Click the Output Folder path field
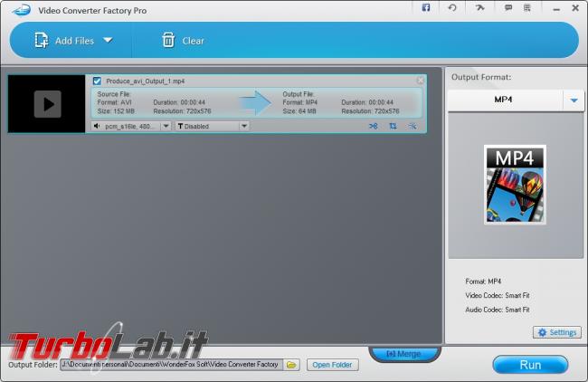The width and height of the screenshot is (588, 382). [171, 365]
